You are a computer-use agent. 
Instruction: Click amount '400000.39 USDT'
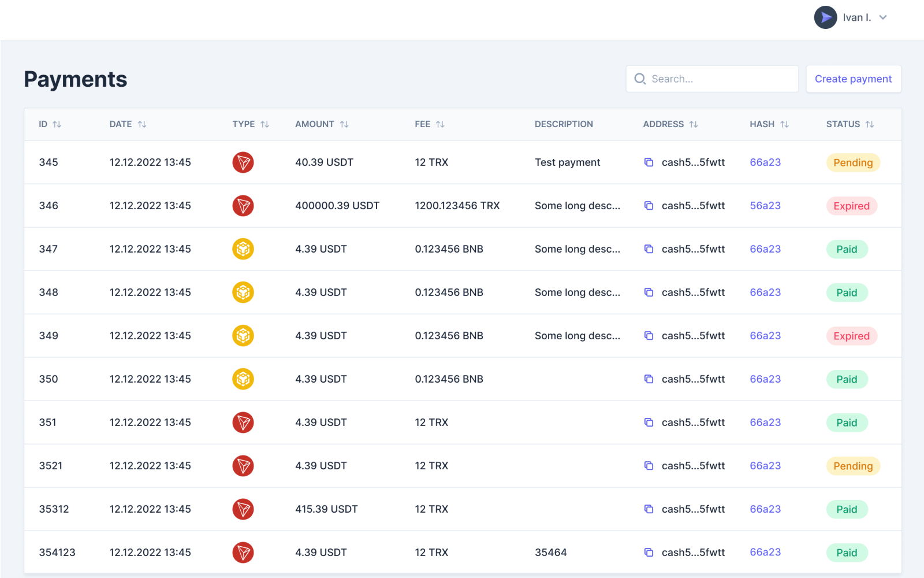[x=337, y=206]
